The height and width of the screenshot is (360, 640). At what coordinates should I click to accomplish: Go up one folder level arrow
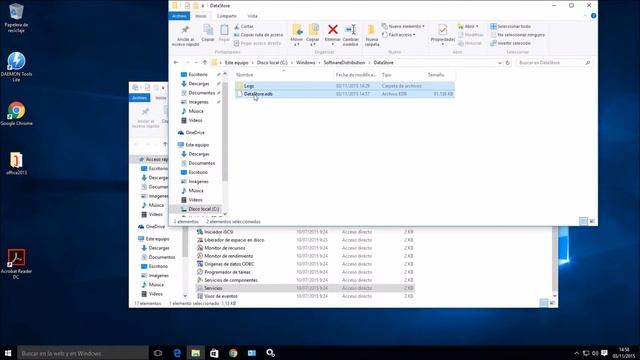click(x=205, y=62)
